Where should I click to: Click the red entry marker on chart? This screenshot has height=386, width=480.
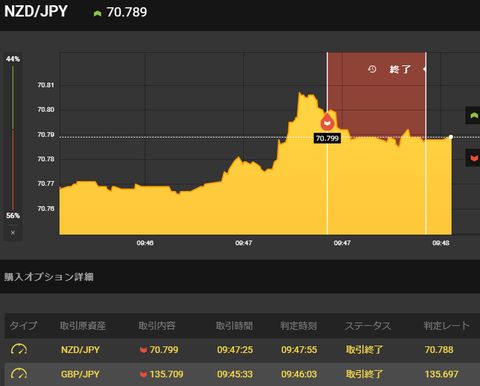[x=327, y=122]
